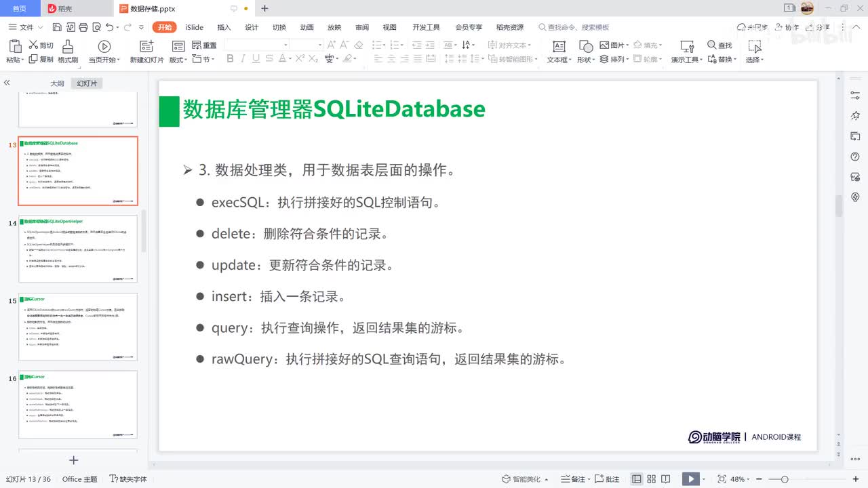Open the font name combo box
The width and height of the screenshot is (868, 488).
(256, 45)
